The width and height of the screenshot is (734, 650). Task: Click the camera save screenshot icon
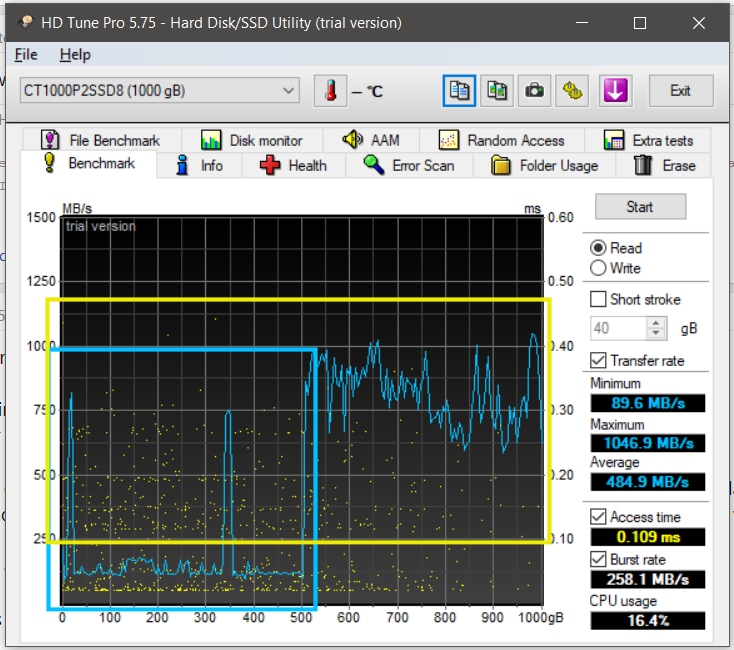(x=534, y=91)
